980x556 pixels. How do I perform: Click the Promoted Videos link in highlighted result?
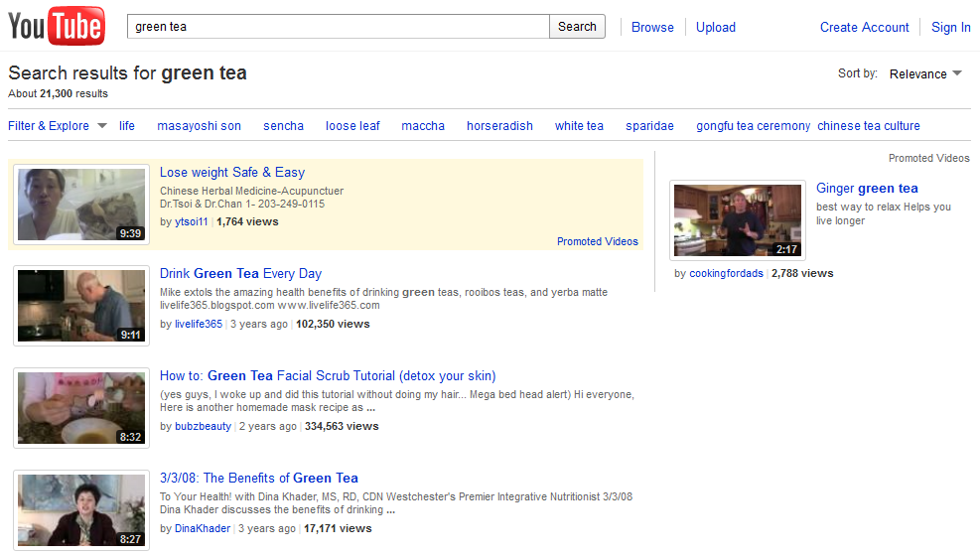pos(598,241)
